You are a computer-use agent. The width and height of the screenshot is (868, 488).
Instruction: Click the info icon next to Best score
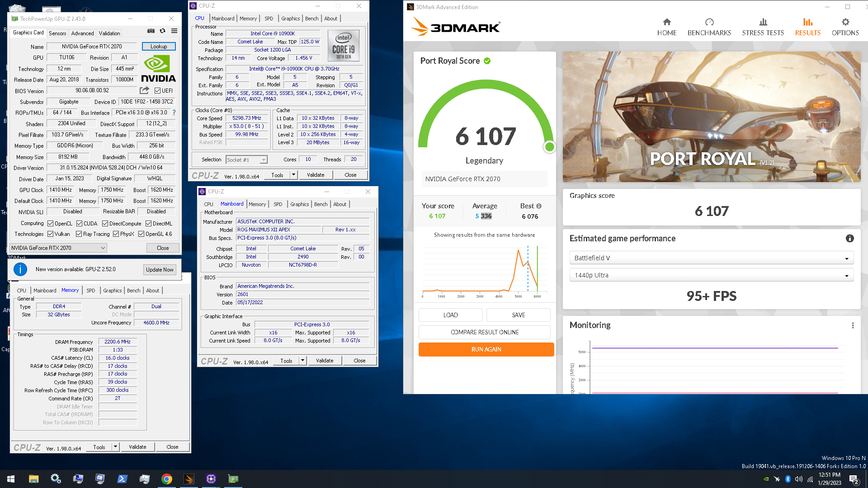point(539,206)
